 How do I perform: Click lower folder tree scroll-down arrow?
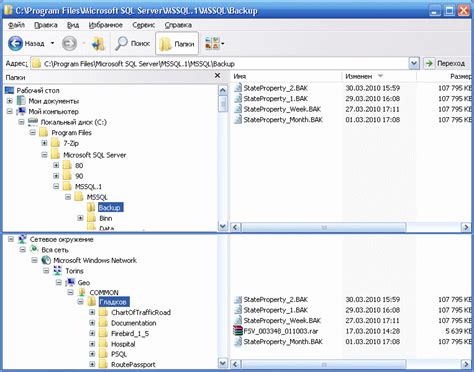click(x=223, y=363)
